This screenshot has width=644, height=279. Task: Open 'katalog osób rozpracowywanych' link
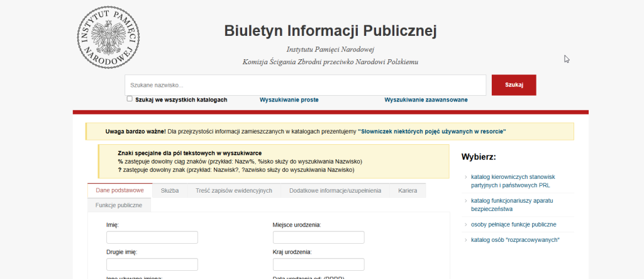pos(516,240)
